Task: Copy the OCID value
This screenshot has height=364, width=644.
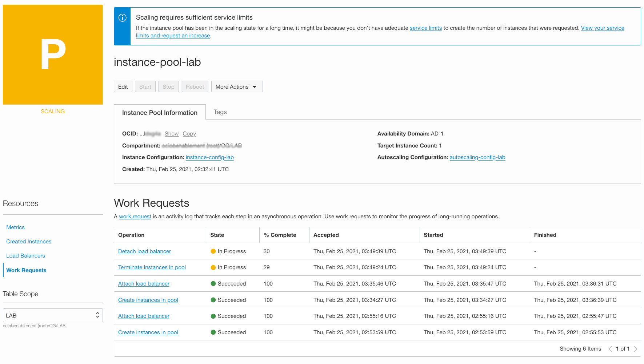Action: click(189, 134)
